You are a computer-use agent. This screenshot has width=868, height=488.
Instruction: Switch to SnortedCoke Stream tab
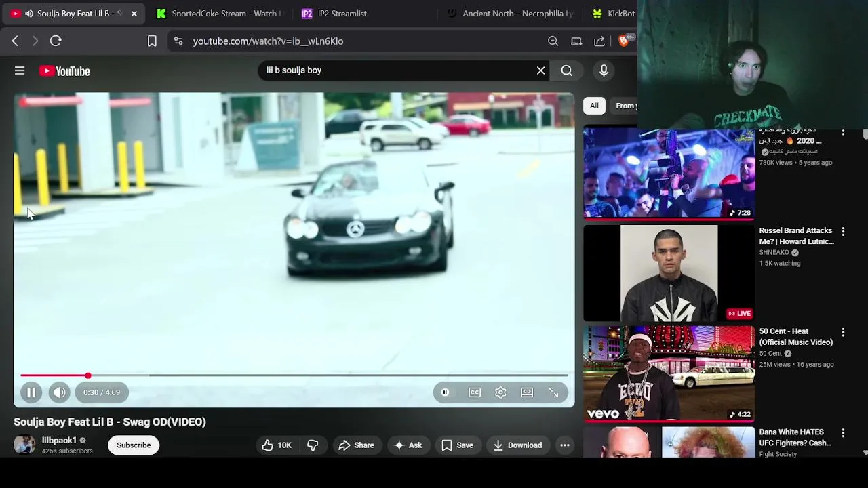point(220,14)
